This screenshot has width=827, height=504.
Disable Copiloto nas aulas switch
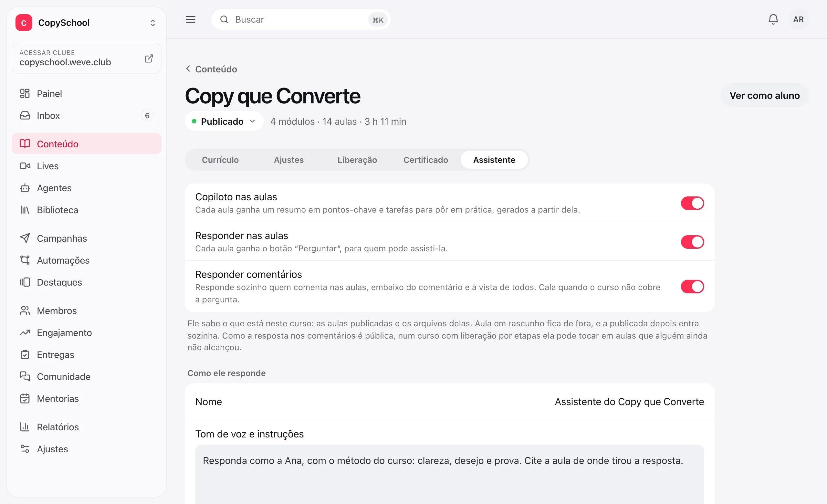coord(692,203)
